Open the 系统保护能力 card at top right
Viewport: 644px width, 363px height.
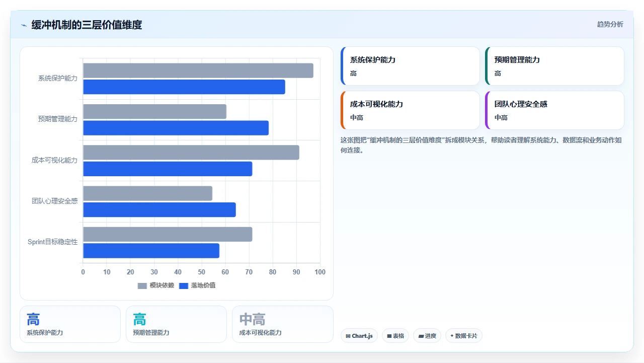click(410, 66)
